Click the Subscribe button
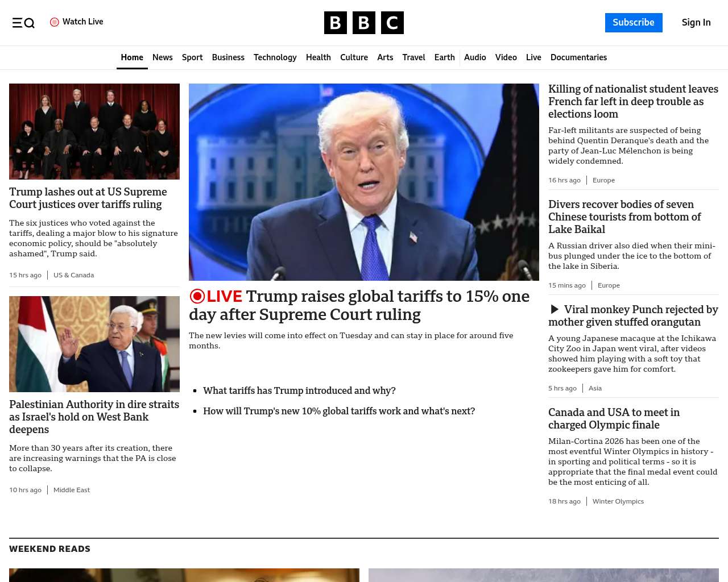The width and height of the screenshot is (728, 582). click(x=633, y=23)
